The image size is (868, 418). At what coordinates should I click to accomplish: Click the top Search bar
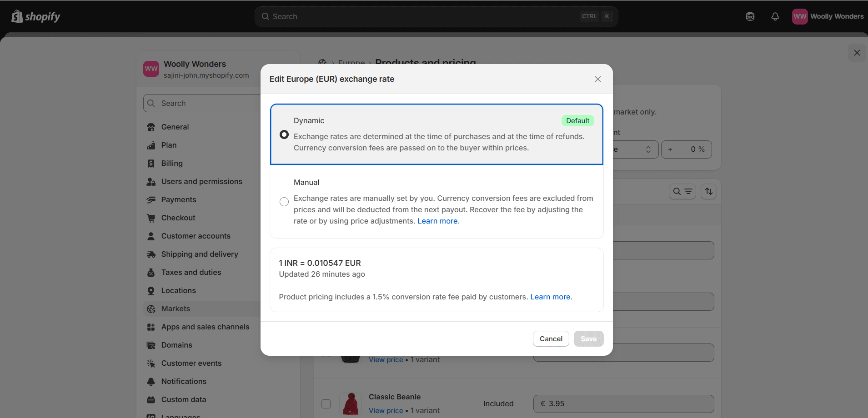tap(436, 16)
